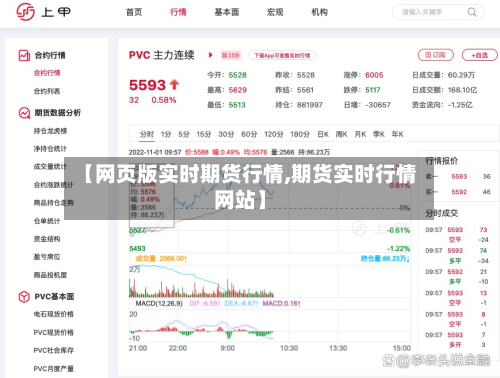
Task: Click the 行情报价 panel heading
Action: coord(442,161)
